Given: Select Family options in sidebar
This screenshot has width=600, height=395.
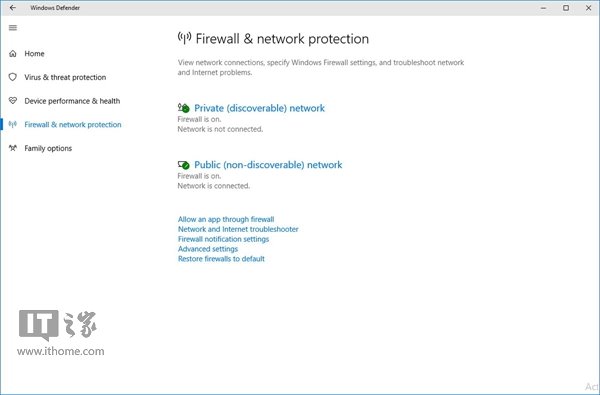Looking at the screenshot, I should (48, 148).
